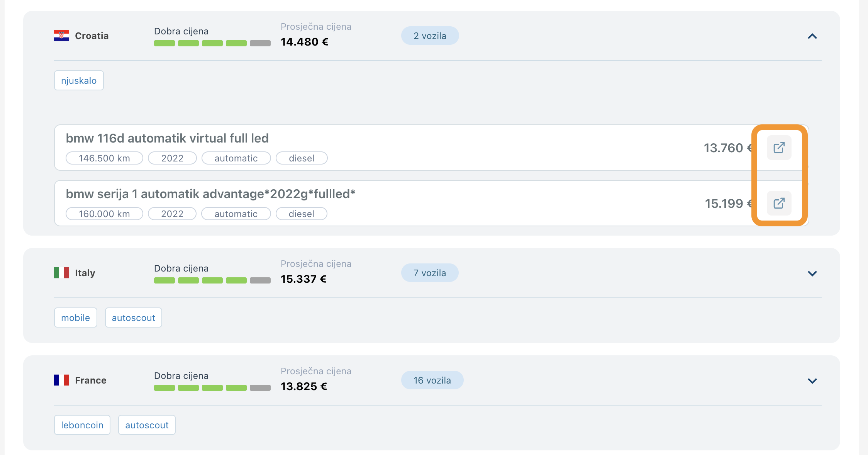Click Croatia's Dobra cijena price rating bar
This screenshot has width=868, height=455.
click(212, 43)
